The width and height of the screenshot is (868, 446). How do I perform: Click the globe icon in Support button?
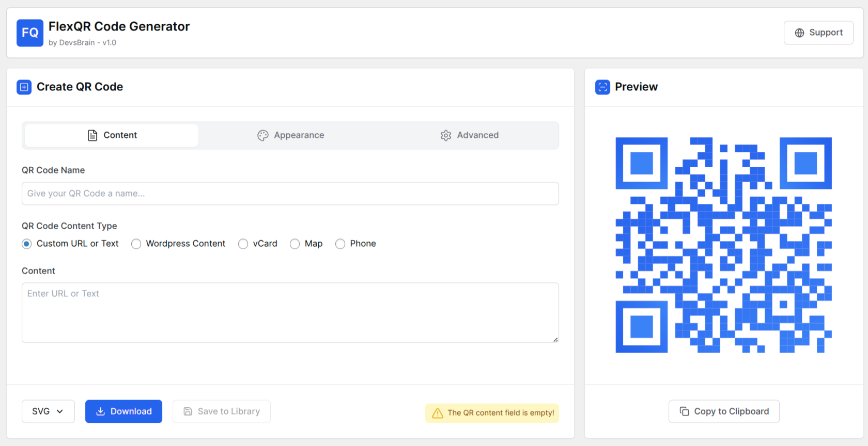pyautogui.click(x=799, y=33)
